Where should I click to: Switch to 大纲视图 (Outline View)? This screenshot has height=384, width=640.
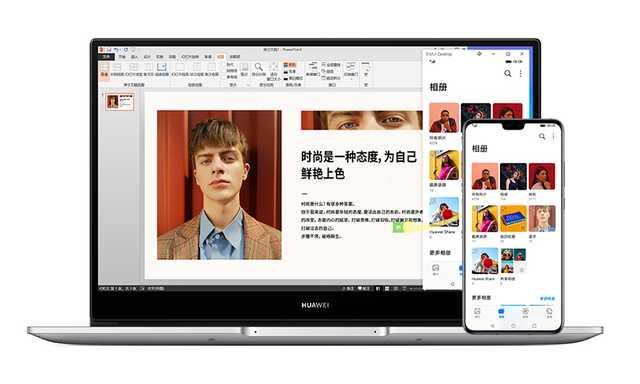click(117, 70)
